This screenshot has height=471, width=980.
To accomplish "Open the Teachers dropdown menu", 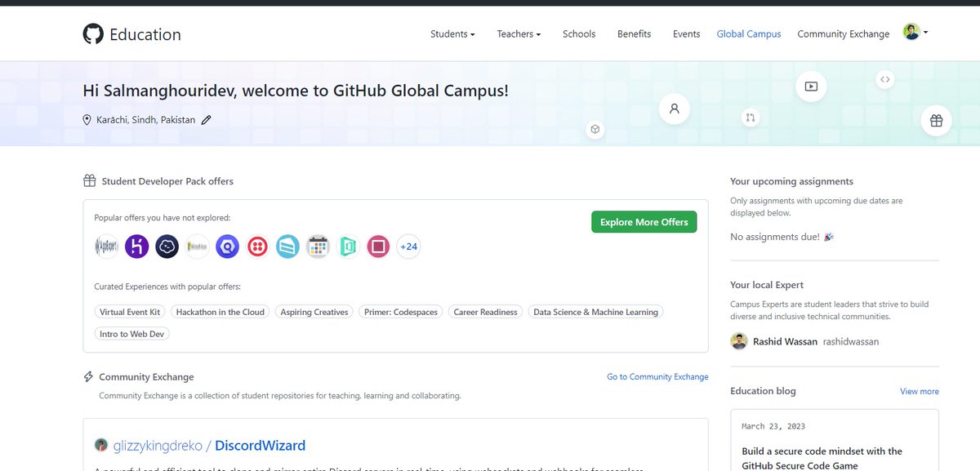I will click(x=519, y=34).
